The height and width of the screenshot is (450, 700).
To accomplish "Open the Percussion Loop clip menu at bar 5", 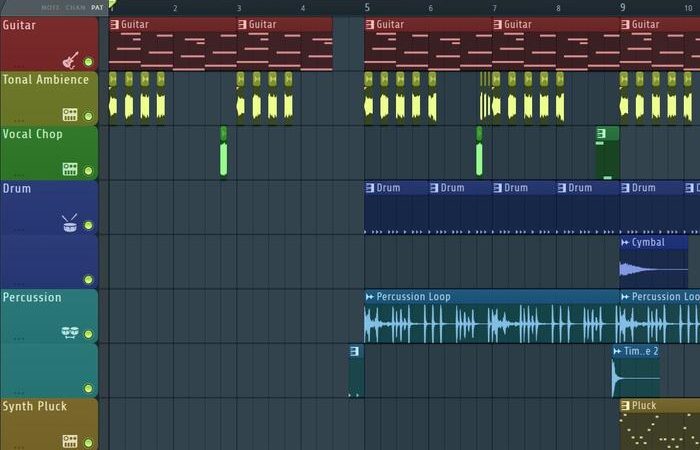I will 369,297.
